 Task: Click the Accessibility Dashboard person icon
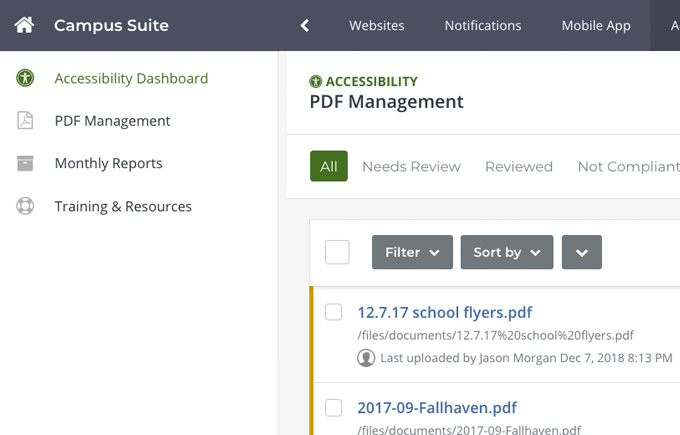pos(25,78)
